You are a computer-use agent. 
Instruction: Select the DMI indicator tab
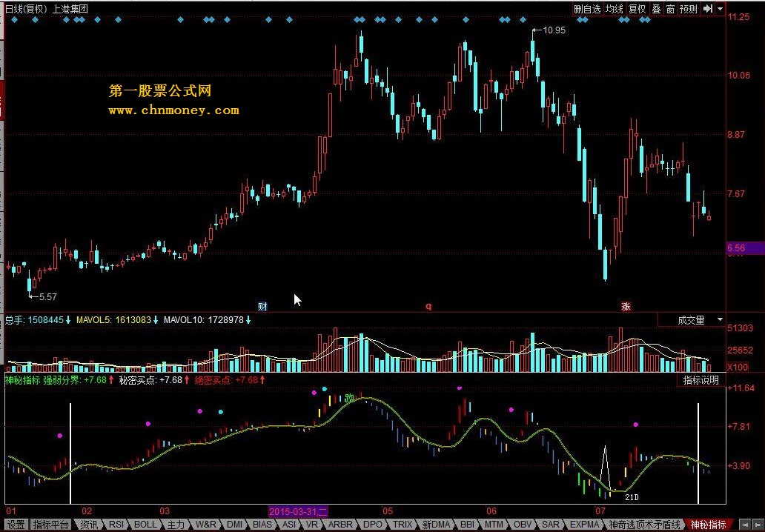235,525
